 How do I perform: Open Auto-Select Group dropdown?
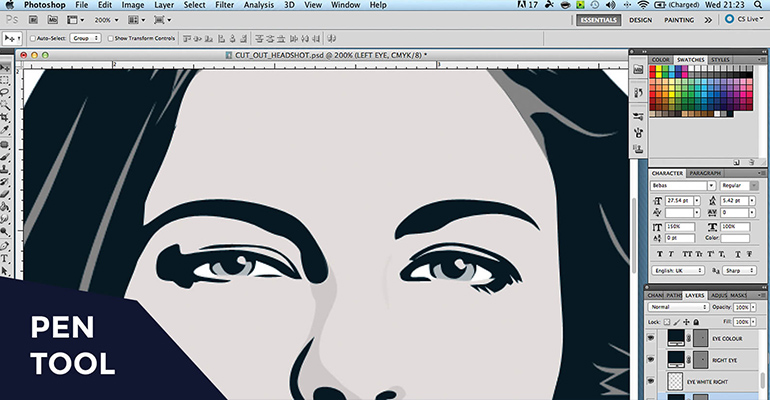click(x=85, y=38)
